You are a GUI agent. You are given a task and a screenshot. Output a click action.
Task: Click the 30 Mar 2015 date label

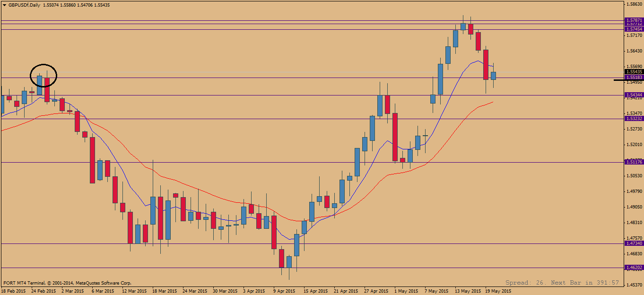coord(226,291)
